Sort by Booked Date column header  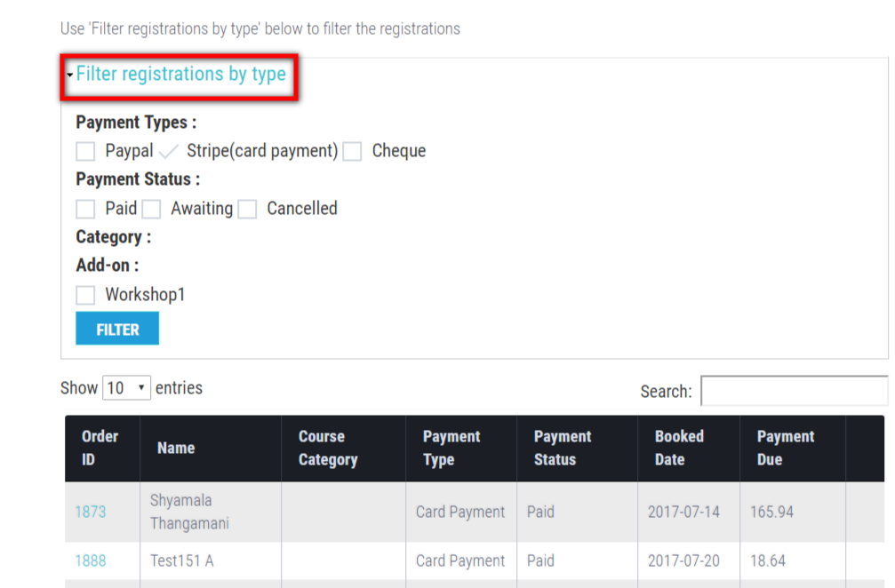pyautogui.click(x=689, y=449)
